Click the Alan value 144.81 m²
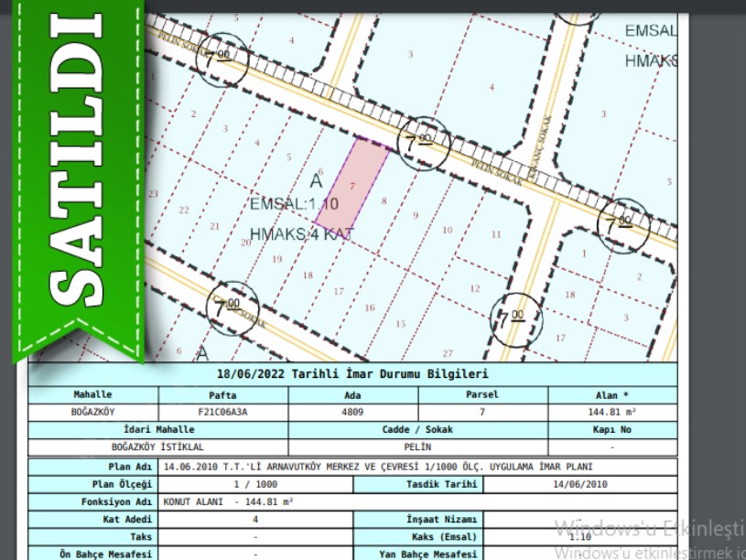 tap(612, 412)
